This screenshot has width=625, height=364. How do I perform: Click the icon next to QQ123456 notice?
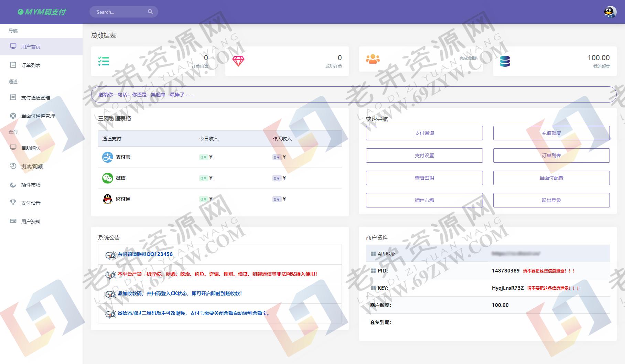coord(111,255)
